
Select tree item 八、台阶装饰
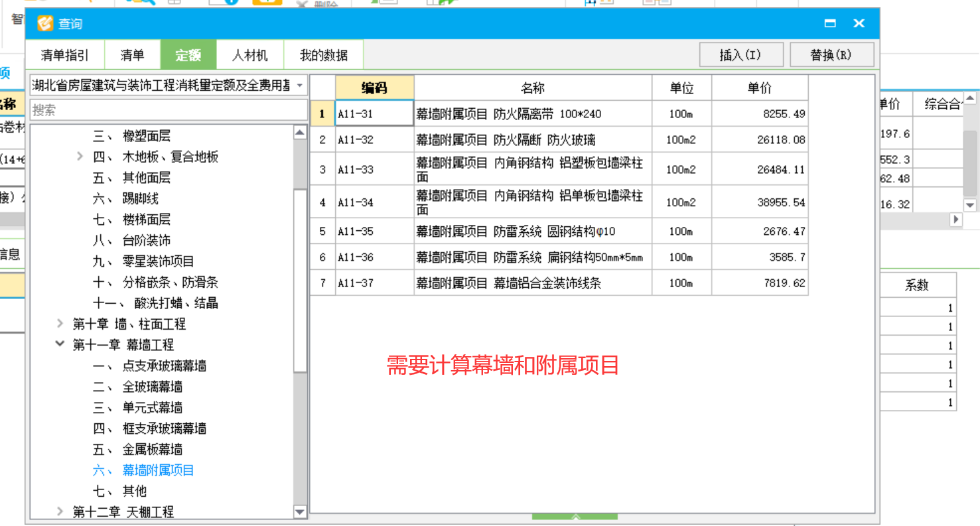[131, 240]
